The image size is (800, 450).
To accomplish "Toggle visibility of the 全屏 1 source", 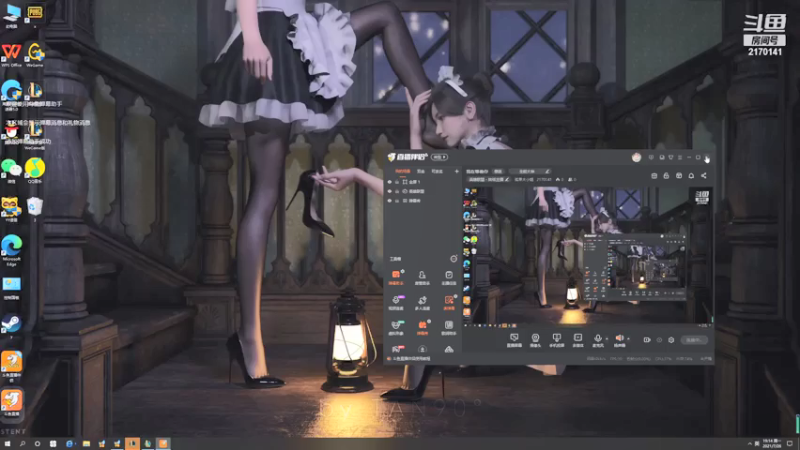I will click(389, 182).
